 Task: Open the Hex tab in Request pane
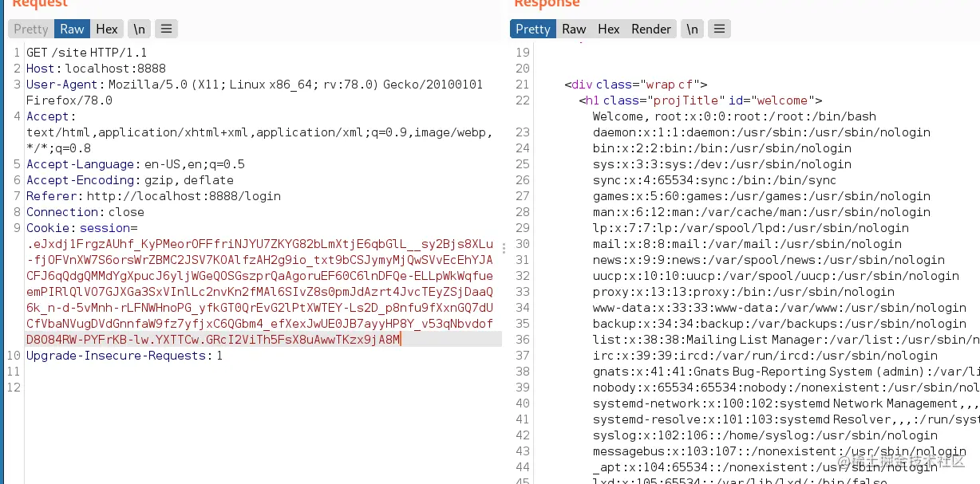(107, 30)
